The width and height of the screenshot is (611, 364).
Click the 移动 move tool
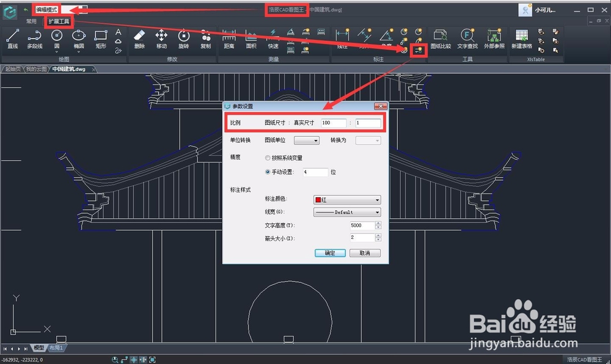161,39
